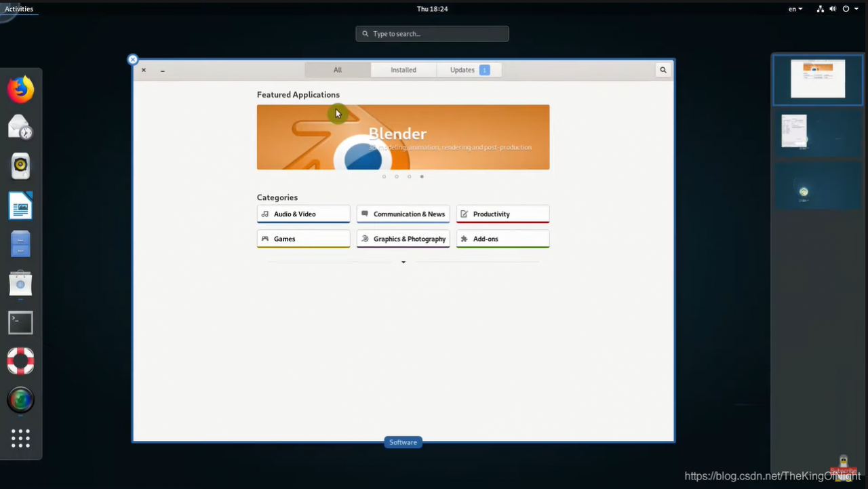Open Communication & News category
Screen dimensions: 868x489
pos(403,214)
